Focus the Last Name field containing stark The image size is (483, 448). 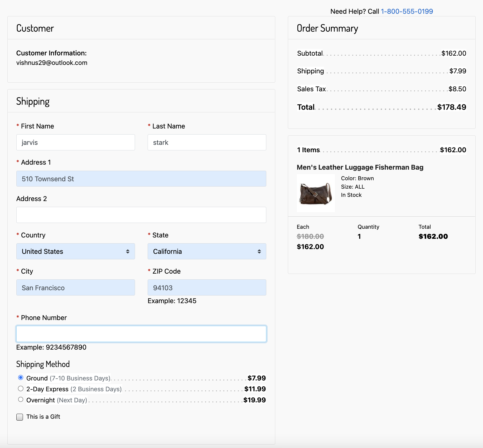(207, 142)
